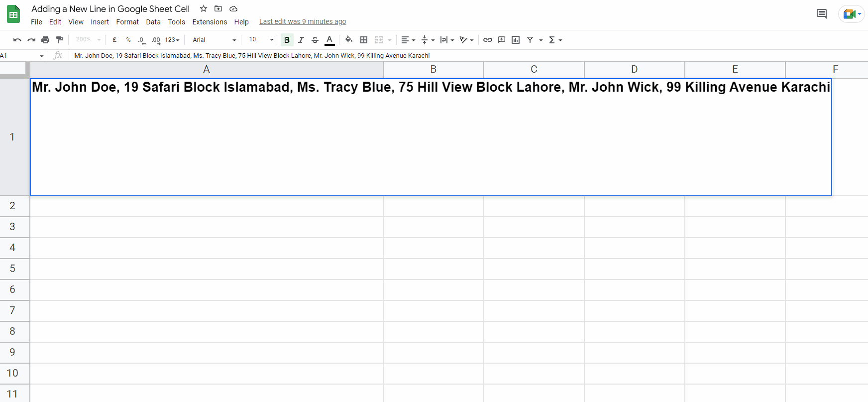
Task: Print the spreadsheet
Action: click(x=45, y=40)
